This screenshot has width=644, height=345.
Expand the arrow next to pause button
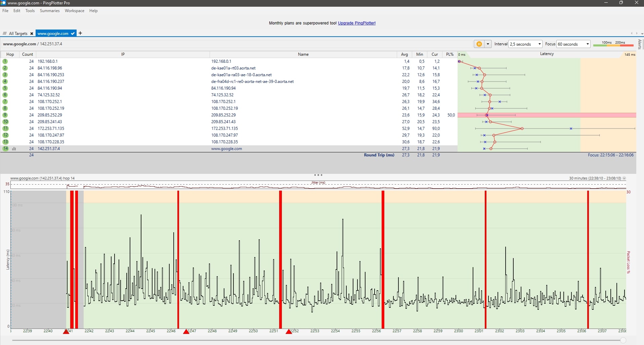pos(488,44)
